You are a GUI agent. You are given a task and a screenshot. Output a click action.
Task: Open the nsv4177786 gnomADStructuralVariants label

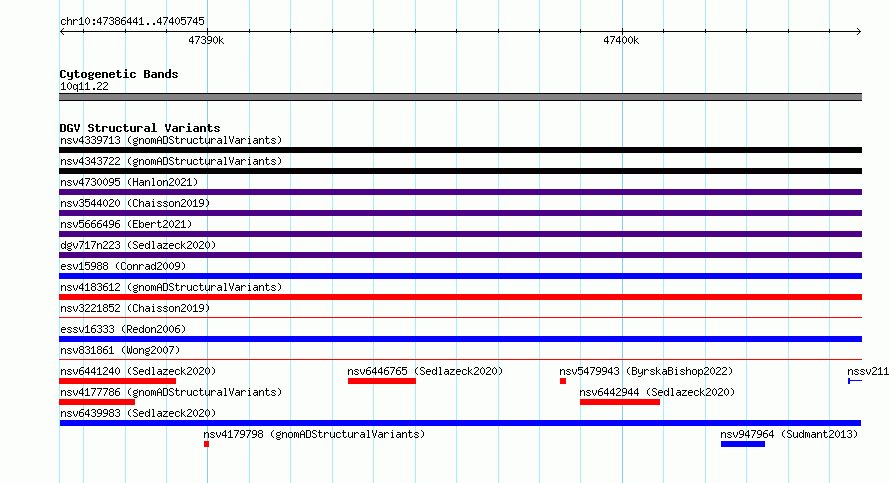click(171, 392)
